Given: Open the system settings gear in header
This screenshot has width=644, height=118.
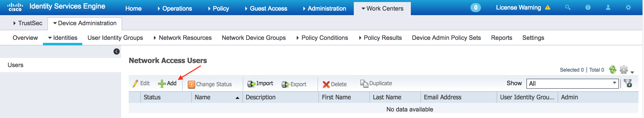Looking at the screenshot, I should [x=628, y=8].
